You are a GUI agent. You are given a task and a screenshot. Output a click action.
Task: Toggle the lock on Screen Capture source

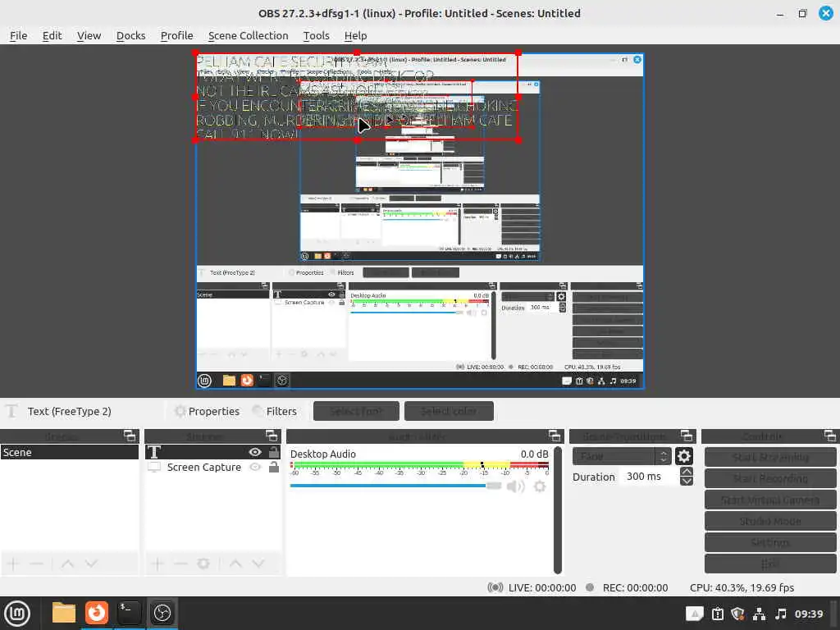(x=274, y=467)
